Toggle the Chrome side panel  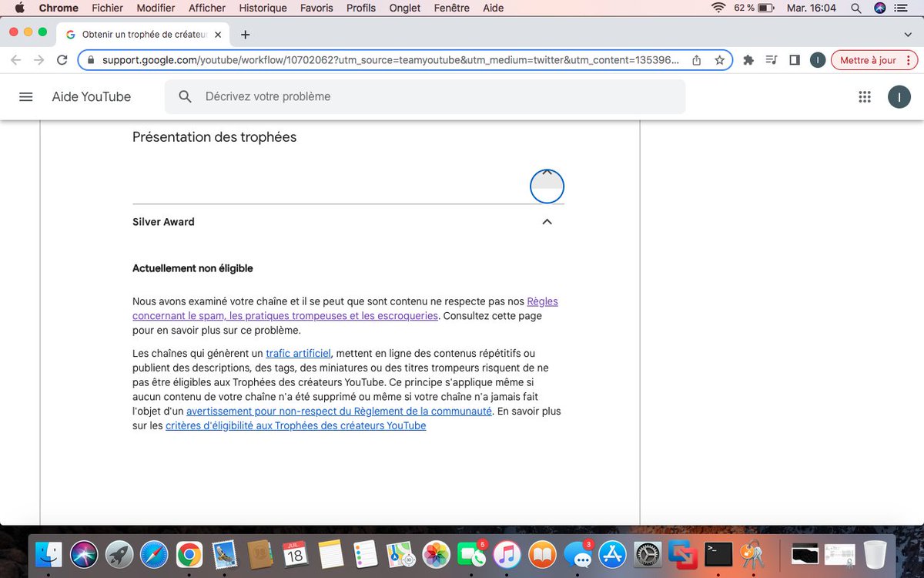tap(794, 60)
